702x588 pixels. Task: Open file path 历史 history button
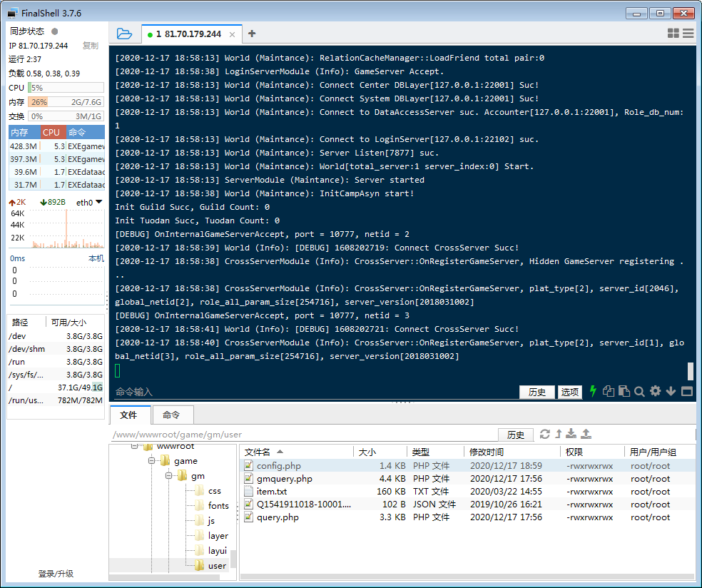[515, 435]
